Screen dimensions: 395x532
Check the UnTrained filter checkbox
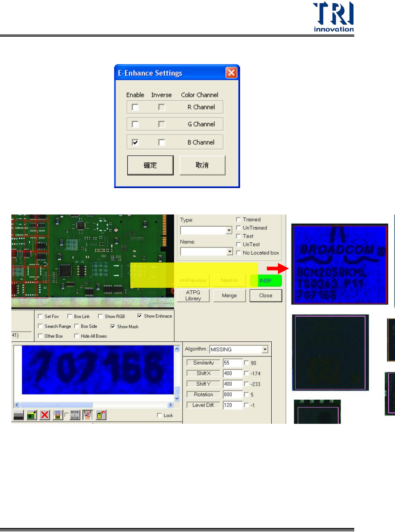pos(238,228)
